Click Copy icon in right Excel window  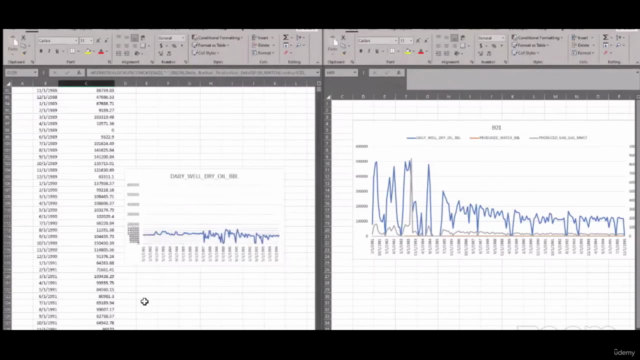343,46
